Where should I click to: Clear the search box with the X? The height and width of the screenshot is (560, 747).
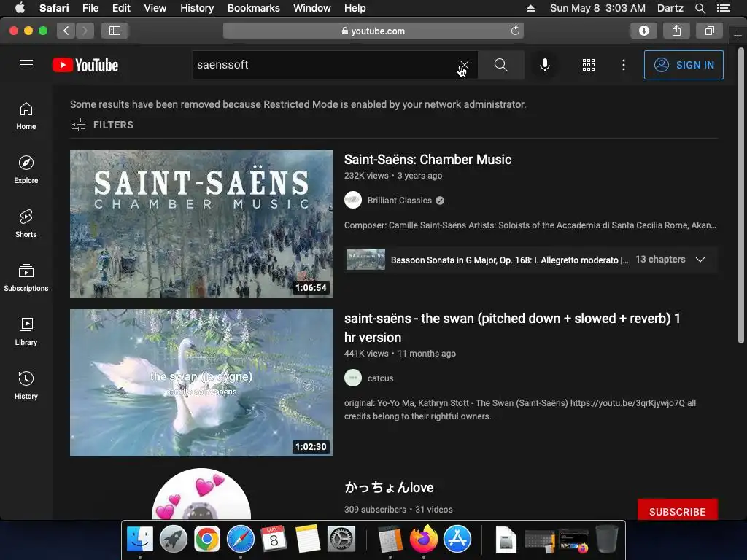464,65
